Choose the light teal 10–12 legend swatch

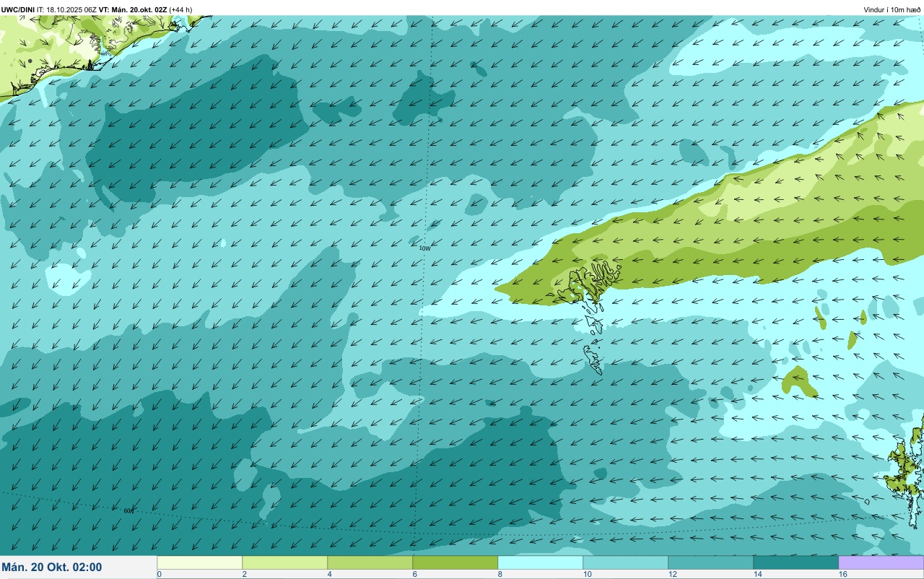point(626,562)
